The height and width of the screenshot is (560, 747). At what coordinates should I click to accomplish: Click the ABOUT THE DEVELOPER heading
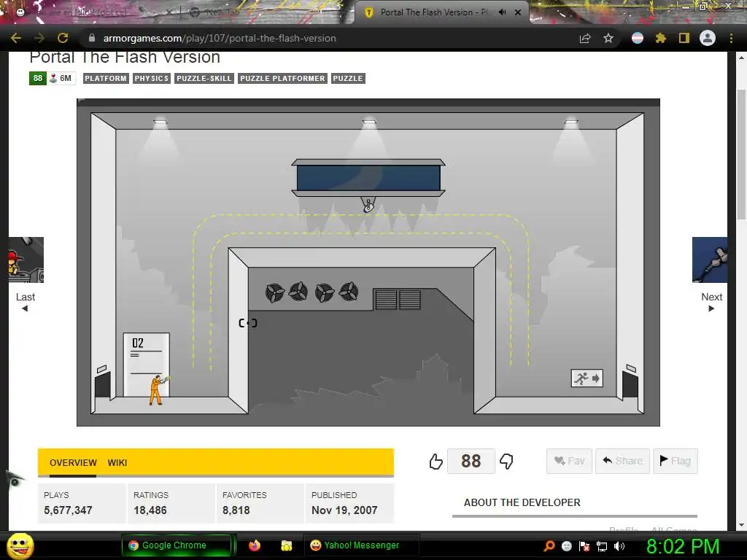522,502
